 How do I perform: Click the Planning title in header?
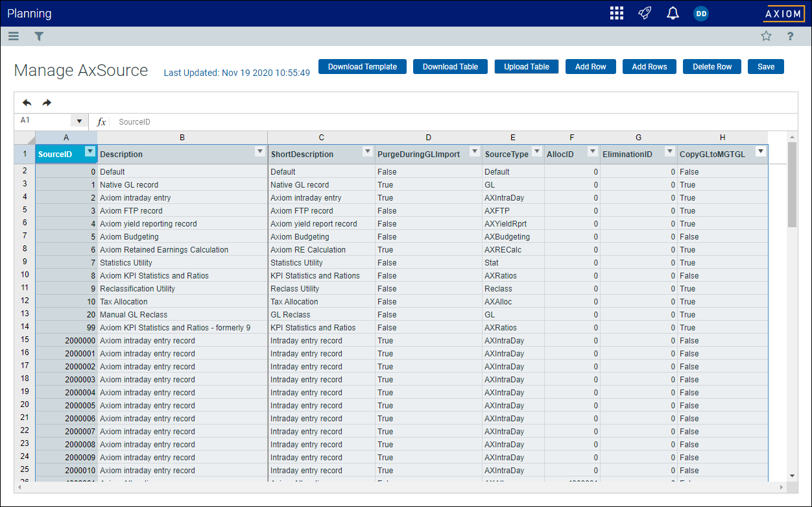pyautogui.click(x=29, y=14)
